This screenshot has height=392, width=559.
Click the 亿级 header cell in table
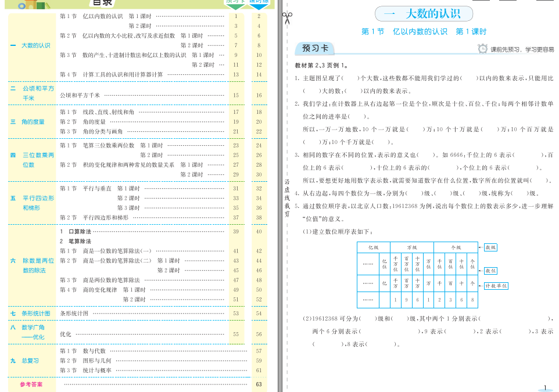pos(373,247)
